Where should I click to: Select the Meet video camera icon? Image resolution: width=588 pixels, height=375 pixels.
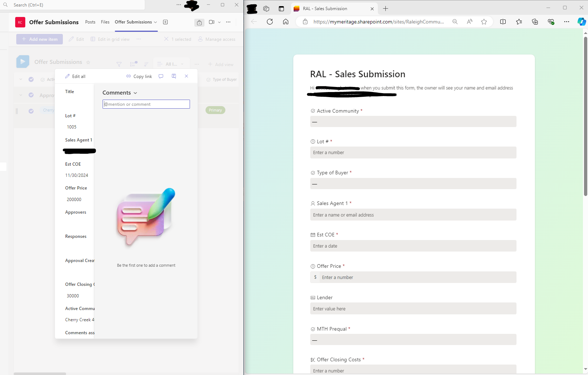click(x=212, y=22)
